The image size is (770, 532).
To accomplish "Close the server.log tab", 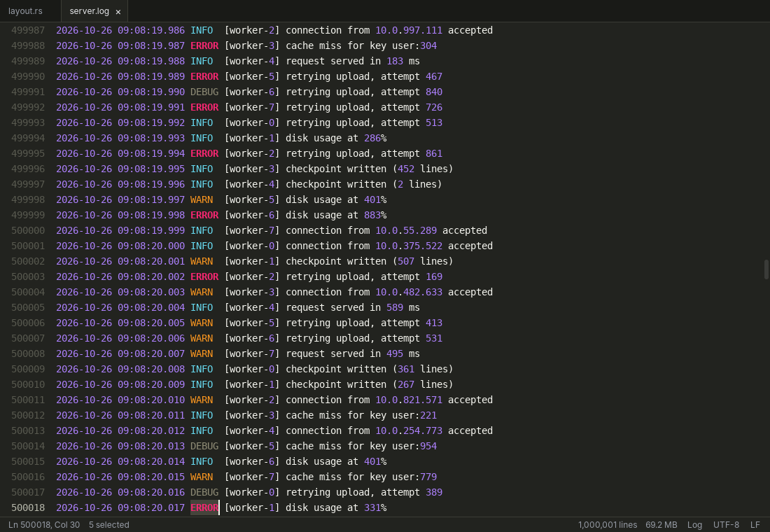I will tap(118, 12).
